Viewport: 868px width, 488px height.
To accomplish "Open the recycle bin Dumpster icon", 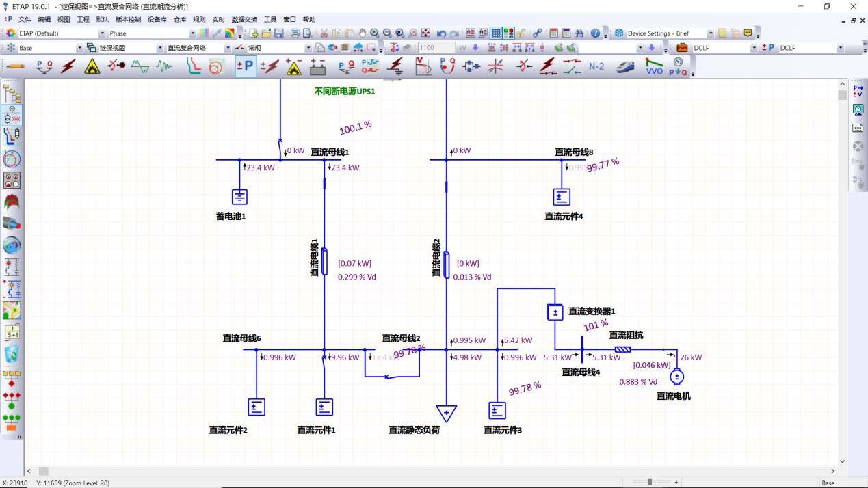I will [x=12, y=354].
